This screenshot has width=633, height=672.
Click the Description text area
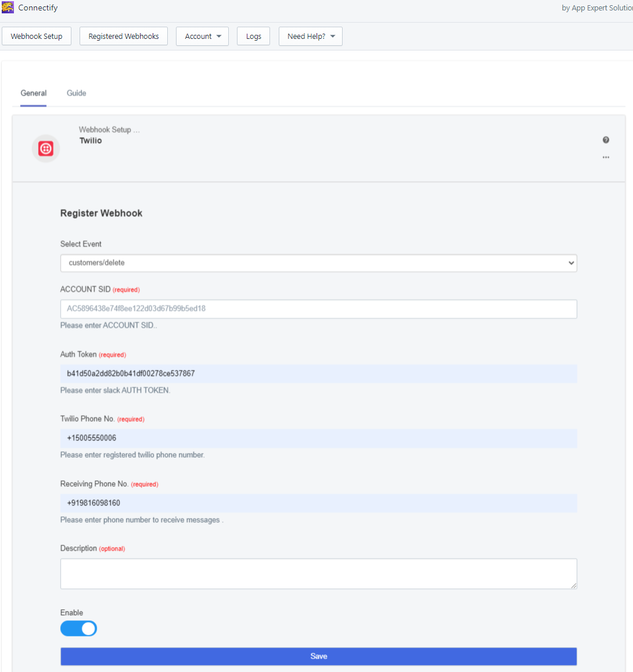coord(319,573)
